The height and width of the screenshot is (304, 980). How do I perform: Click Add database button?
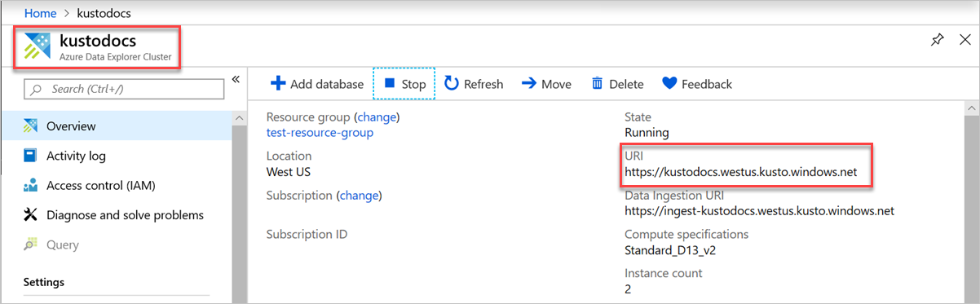click(x=317, y=84)
